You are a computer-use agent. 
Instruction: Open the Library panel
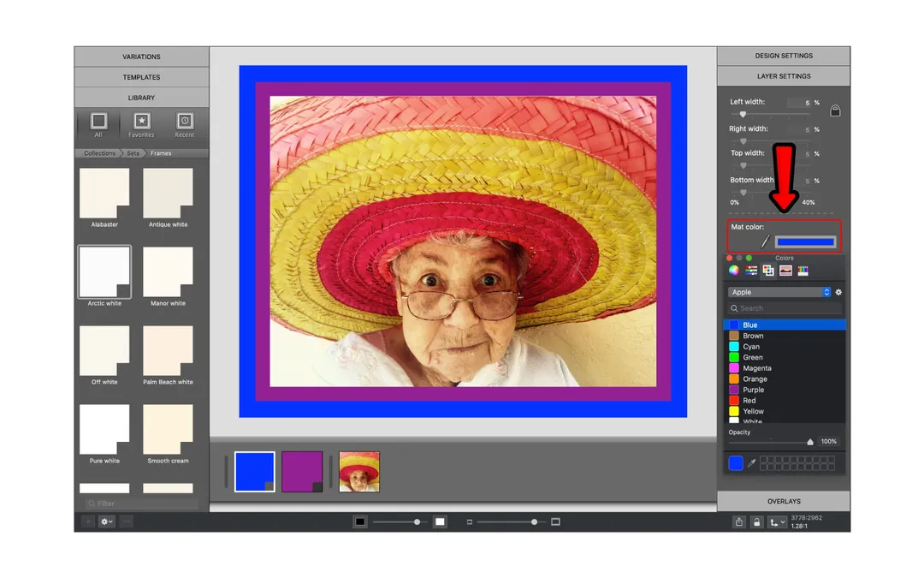pyautogui.click(x=141, y=98)
